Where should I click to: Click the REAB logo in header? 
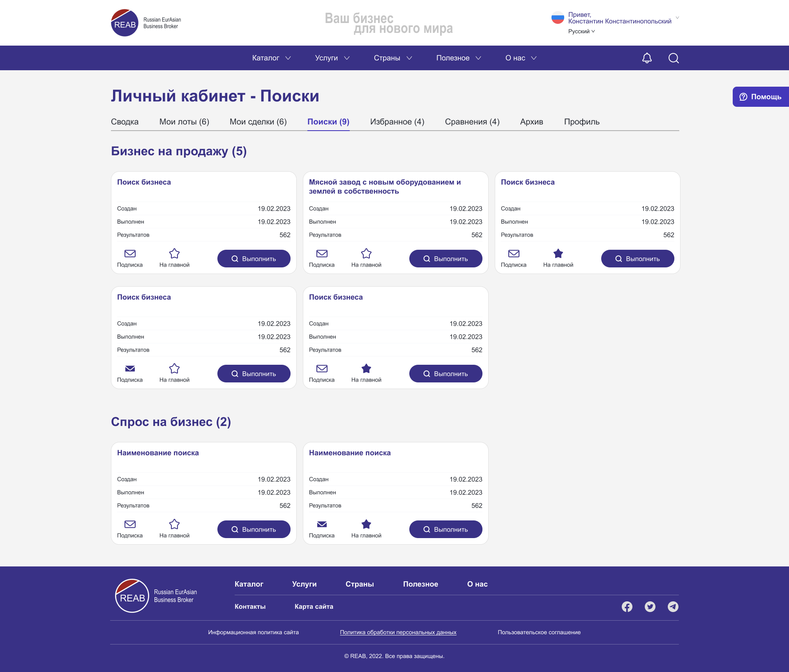coord(125,23)
